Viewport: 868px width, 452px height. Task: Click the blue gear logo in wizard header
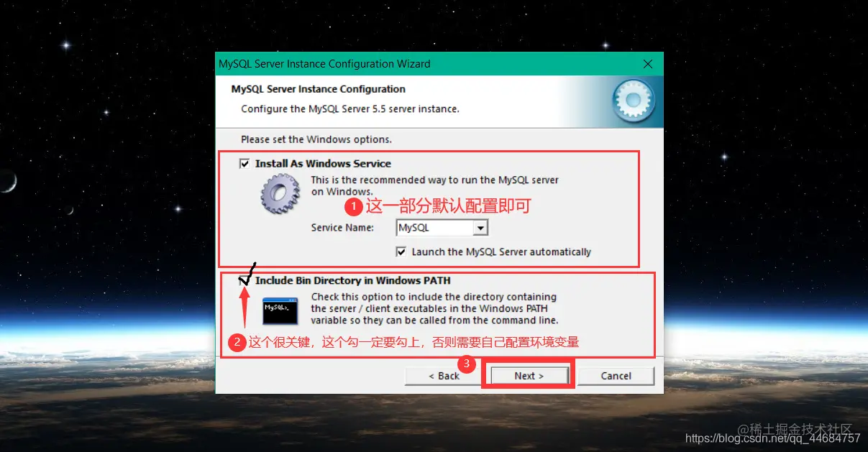pos(634,102)
